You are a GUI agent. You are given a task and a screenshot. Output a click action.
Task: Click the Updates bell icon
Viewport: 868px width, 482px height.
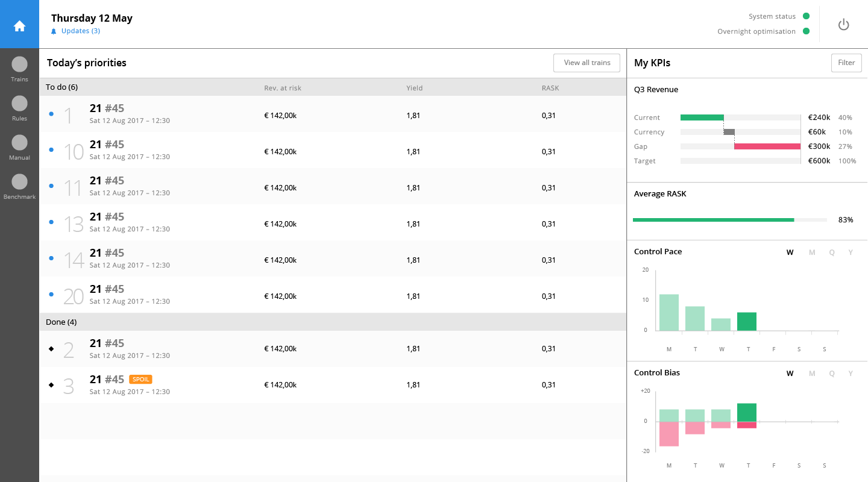point(54,31)
